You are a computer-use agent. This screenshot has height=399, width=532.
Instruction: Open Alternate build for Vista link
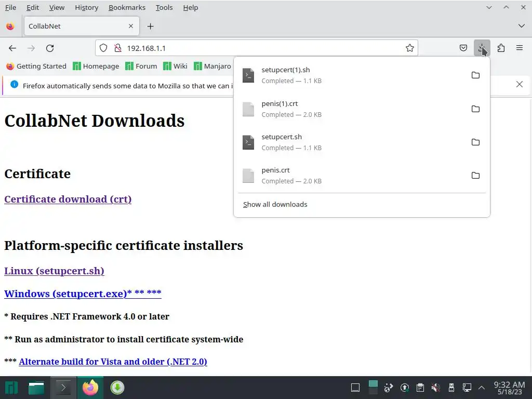click(113, 362)
